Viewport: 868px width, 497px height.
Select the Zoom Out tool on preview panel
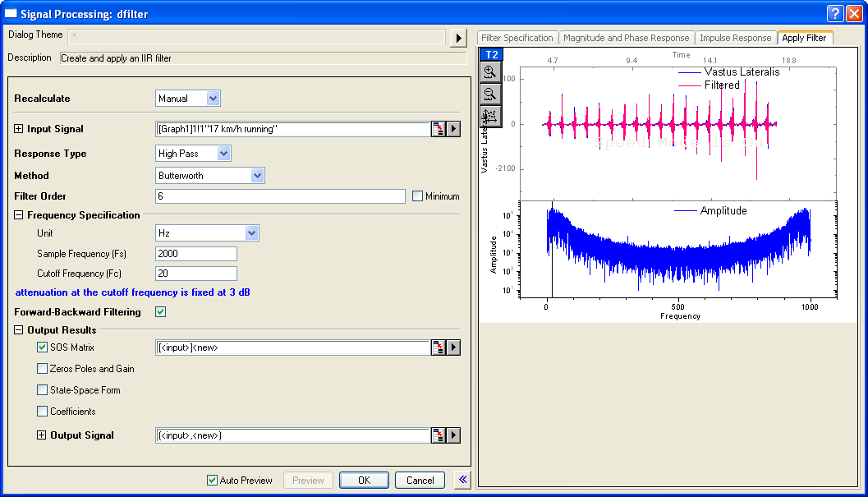(x=489, y=94)
